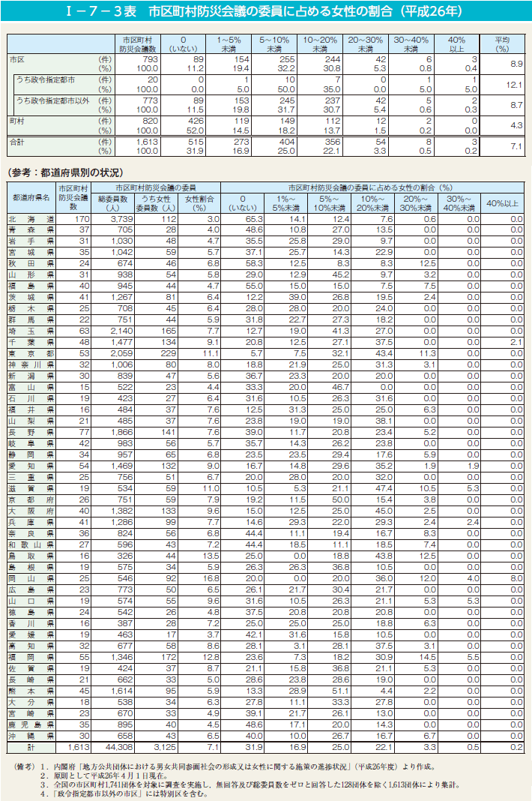Click note 4 '「政令指定都市以外の市区」には特別区を含む。'
This screenshot has width=532, height=801.
[x=130, y=794]
